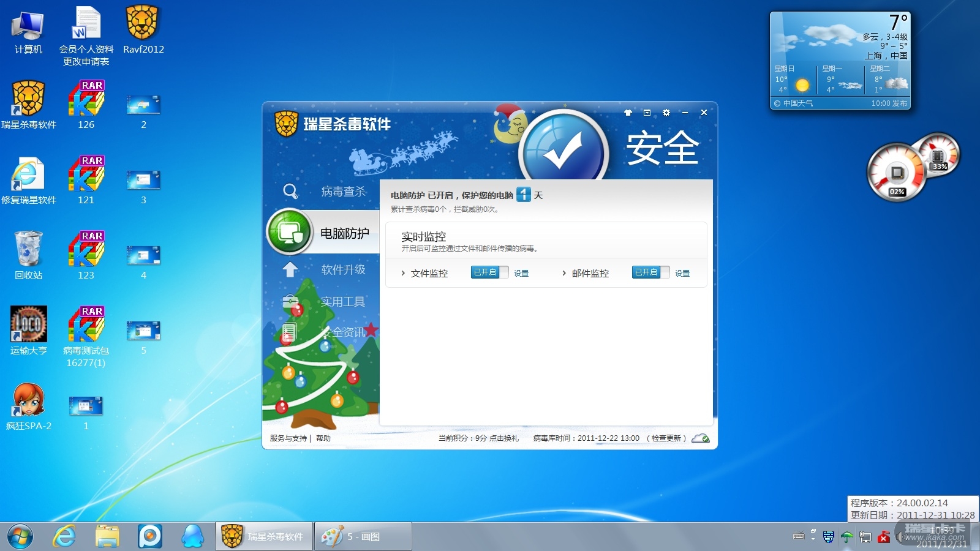
Task: Switch to the 5 - 画图 Paint taskbar button
Action: point(363,537)
